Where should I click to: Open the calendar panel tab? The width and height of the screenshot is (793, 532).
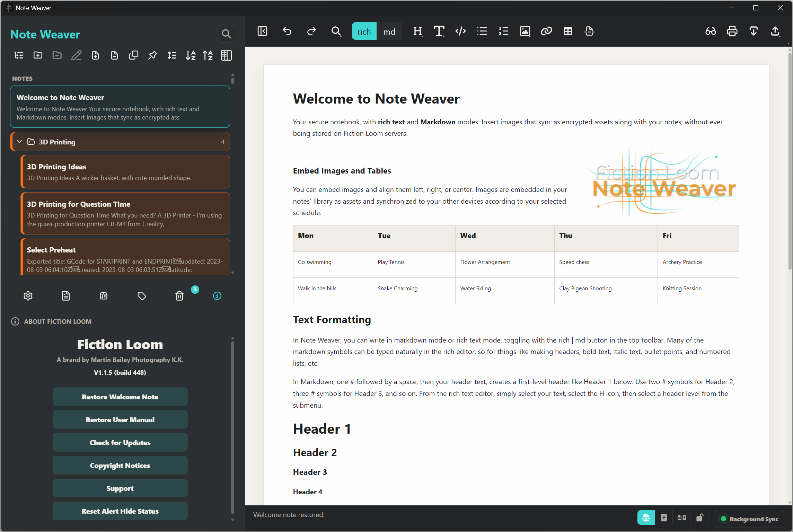coord(104,296)
